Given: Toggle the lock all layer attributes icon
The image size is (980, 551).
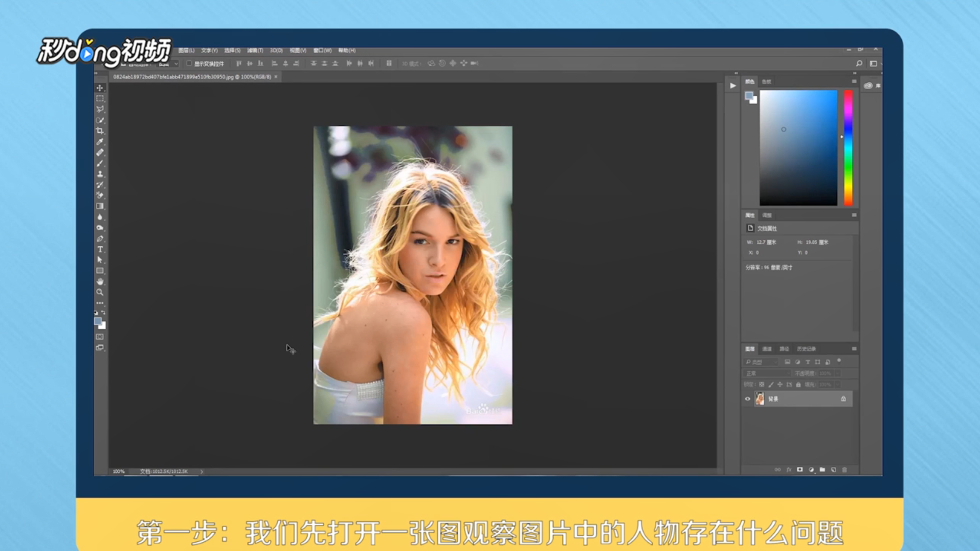Looking at the screenshot, I should [798, 385].
